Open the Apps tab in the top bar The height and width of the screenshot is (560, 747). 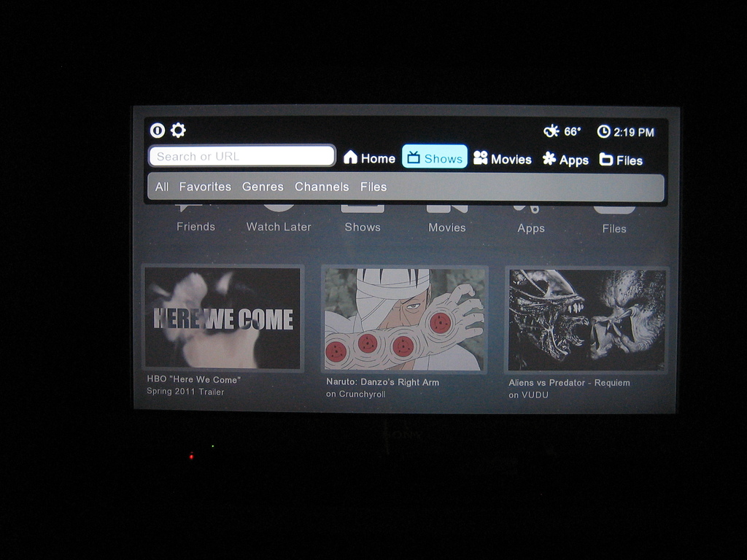565,160
